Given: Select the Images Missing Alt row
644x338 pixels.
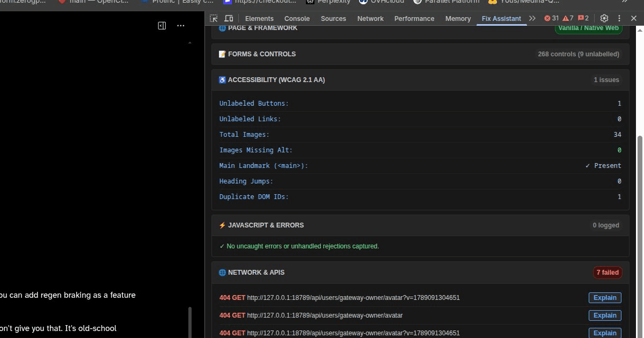Looking at the screenshot, I should click(420, 150).
